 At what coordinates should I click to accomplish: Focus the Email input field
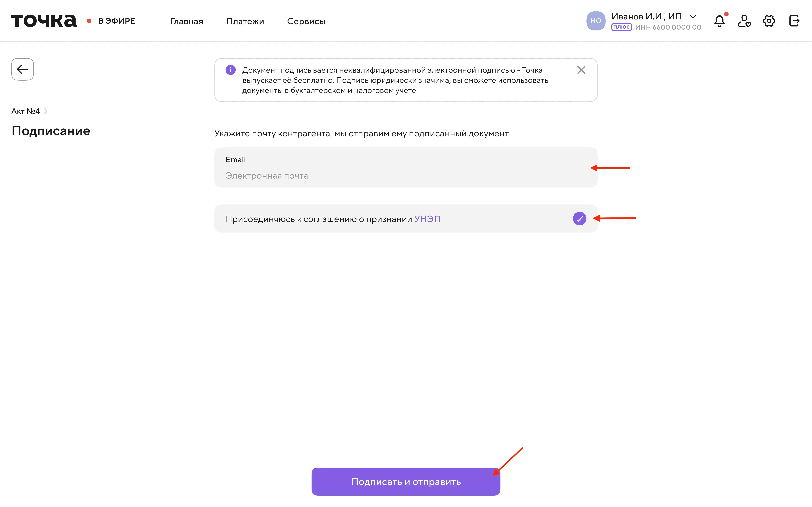[406, 167]
